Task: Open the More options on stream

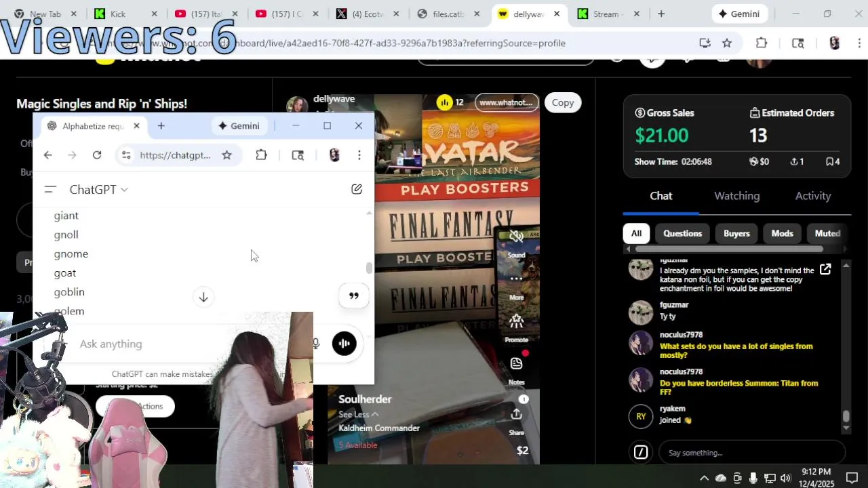Action: pyautogui.click(x=516, y=279)
